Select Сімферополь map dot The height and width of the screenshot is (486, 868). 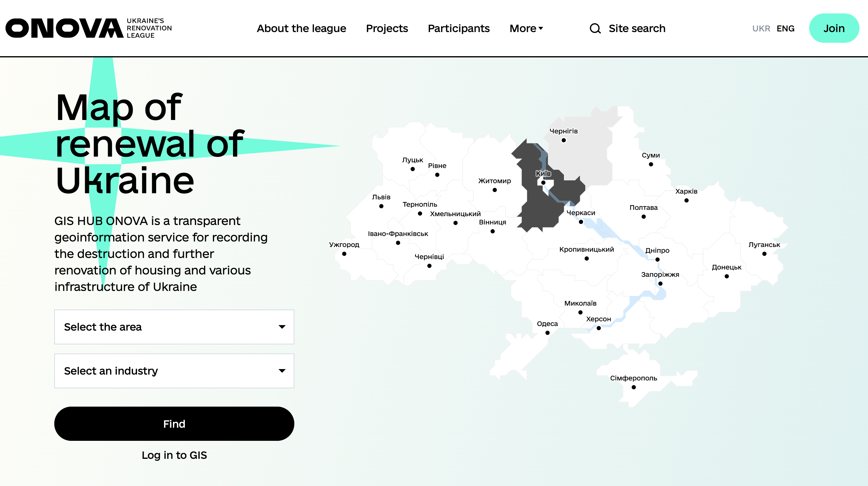634,387
